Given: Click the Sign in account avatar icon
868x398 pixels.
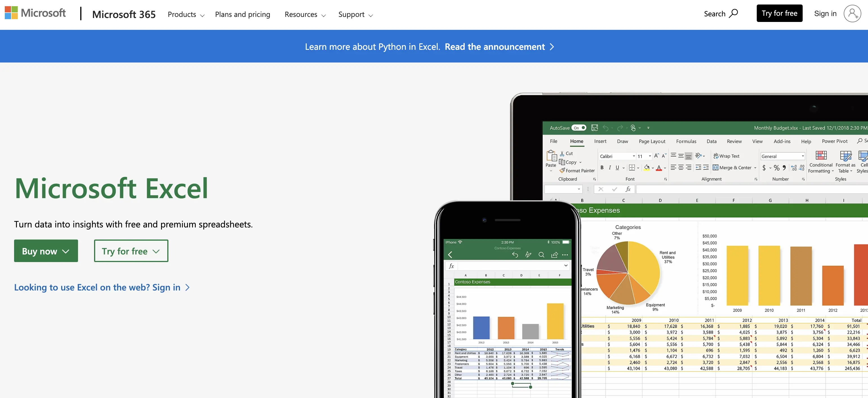Looking at the screenshot, I should (852, 14).
